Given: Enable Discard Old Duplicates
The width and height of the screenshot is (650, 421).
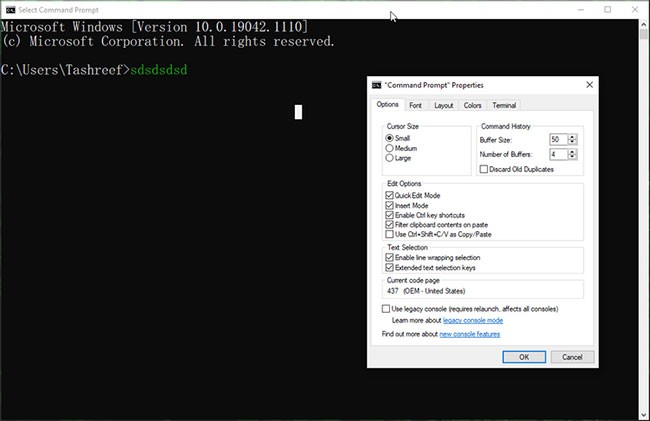Looking at the screenshot, I should [x=485, y=170].
